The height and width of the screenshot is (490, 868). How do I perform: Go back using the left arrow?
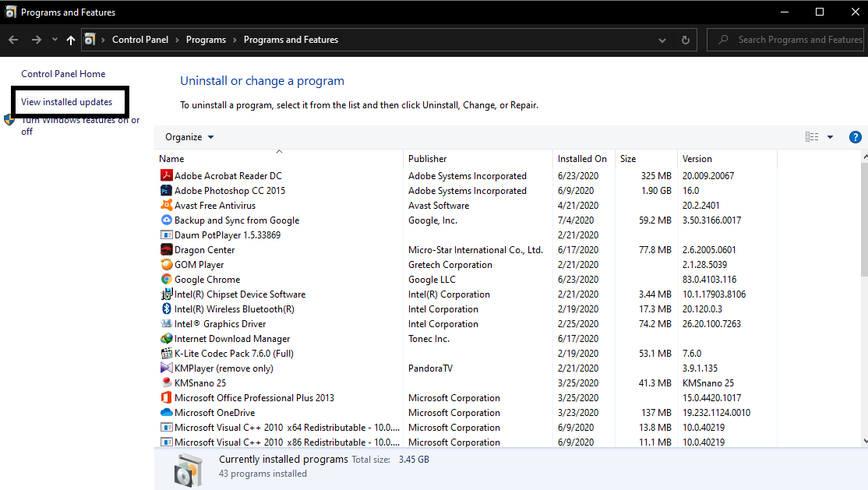13,40
